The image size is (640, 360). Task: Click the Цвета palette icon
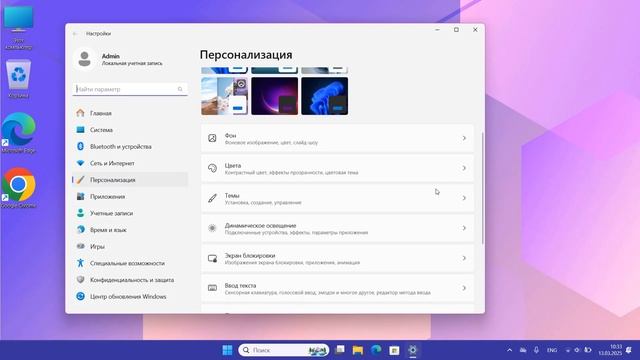[212, 168]
